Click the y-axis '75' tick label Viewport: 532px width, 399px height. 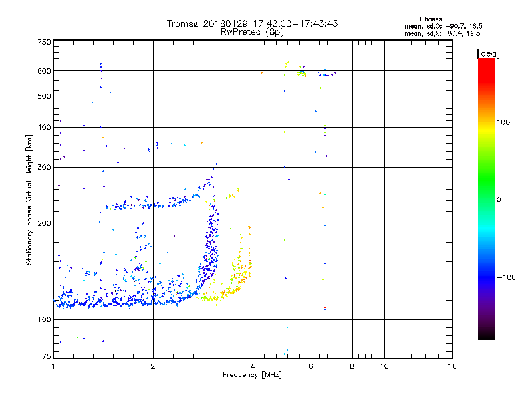47,356
